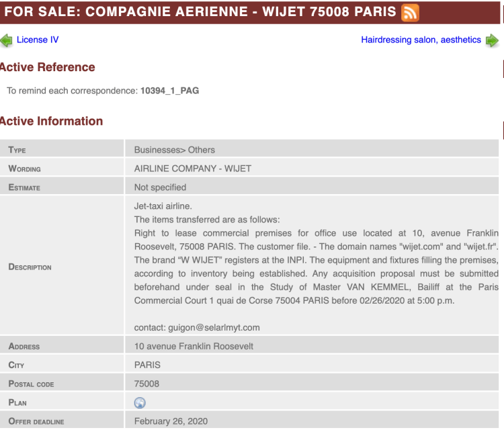Click the Active Reference heading
Viewport: 504px width, 434px height.
click(x=47, y=67)
